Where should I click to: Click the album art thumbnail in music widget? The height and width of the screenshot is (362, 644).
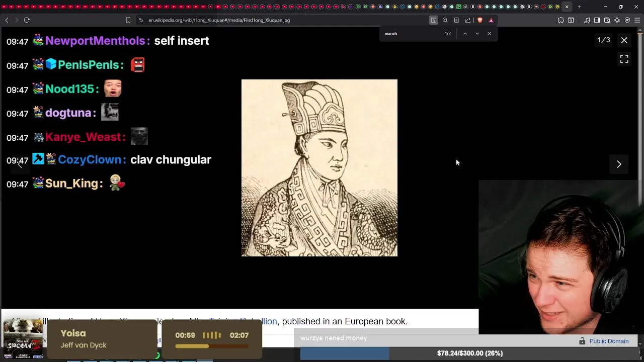pos(23,338)
